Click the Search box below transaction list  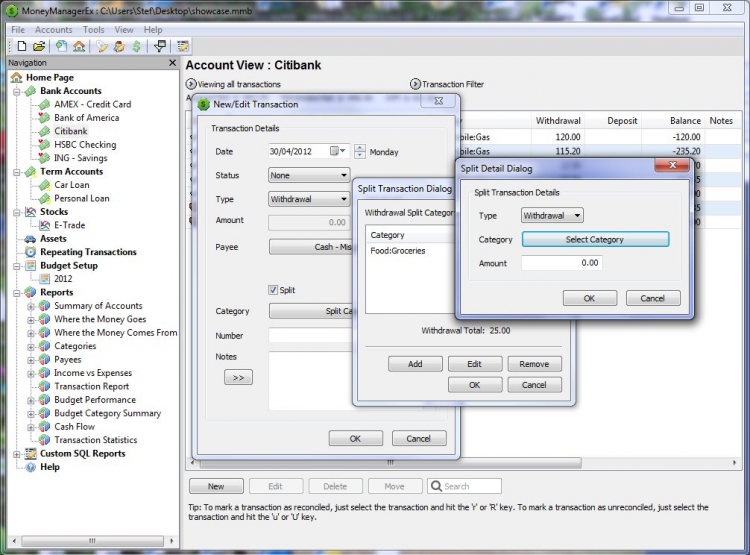coord(464,486)
